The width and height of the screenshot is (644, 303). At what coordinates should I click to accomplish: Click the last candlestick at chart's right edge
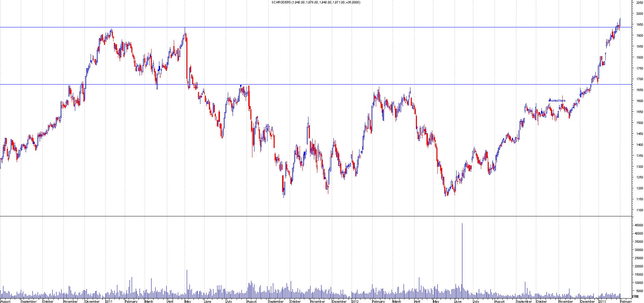click(620, 22)
